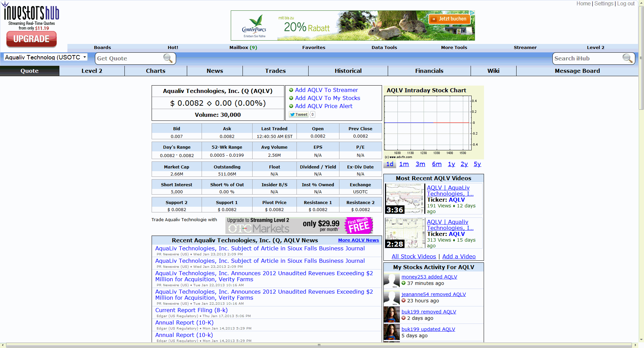Screen dimensions: 644x348
Task: Click the More AQLV News link
Action: (359, 240)
